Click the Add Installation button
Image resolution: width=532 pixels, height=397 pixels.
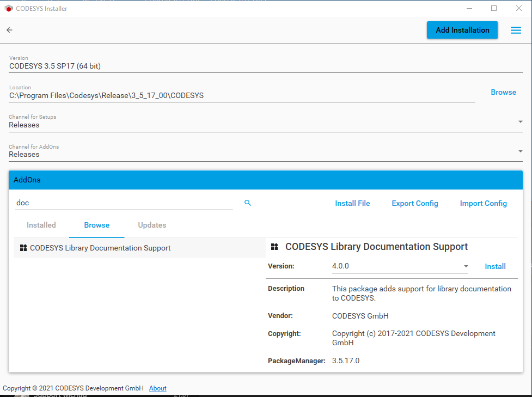tap(462, 30)
